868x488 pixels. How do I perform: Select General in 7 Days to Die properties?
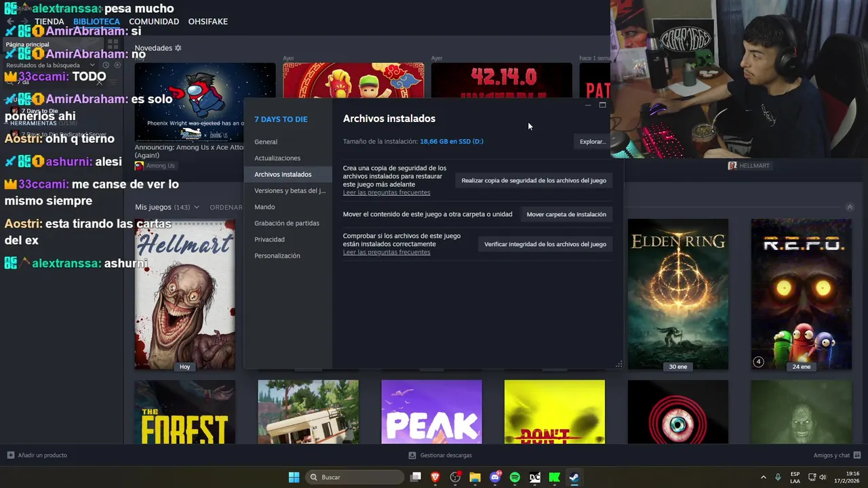(266, 142)
